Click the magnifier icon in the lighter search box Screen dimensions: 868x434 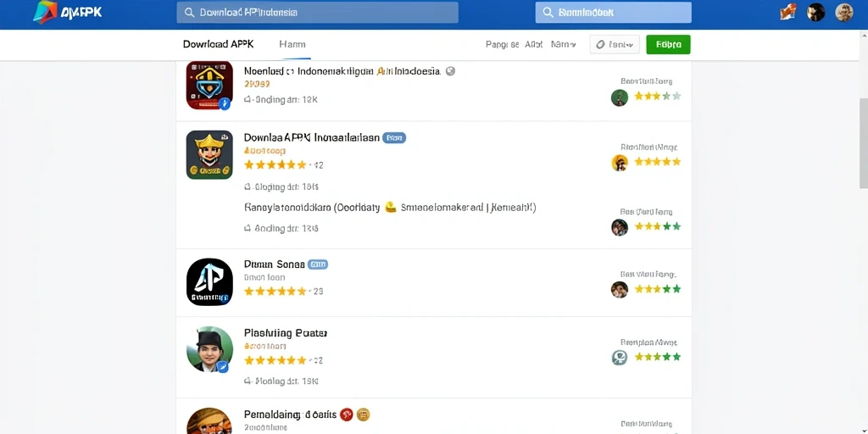pyautogui.click(x=548, y=12)
